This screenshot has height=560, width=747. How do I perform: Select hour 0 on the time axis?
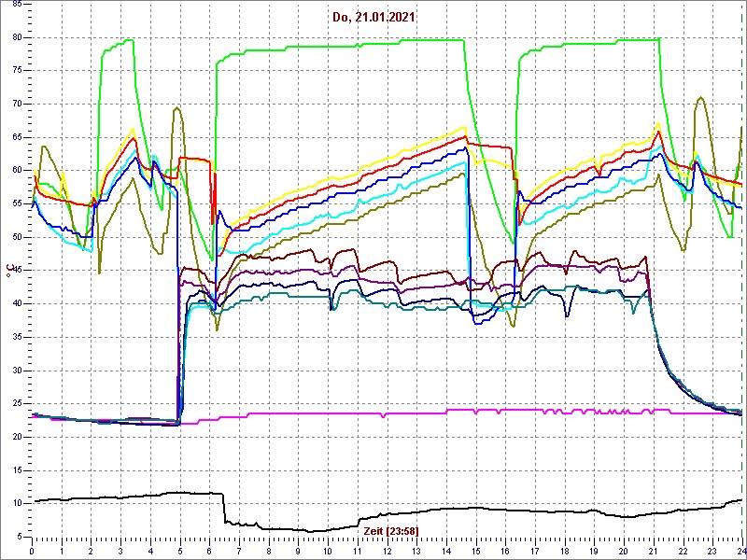(x=33, y=551)
